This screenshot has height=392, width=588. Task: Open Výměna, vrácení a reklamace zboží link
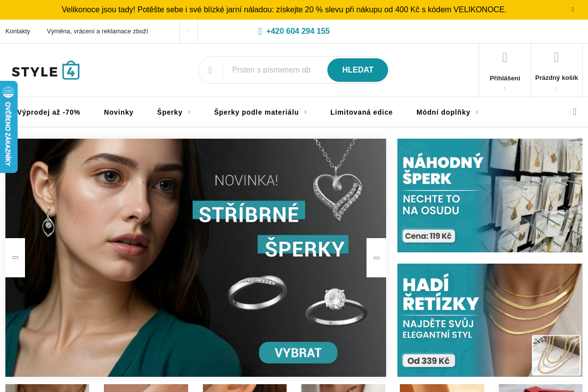pyautogui.click(x=98, y=31)
